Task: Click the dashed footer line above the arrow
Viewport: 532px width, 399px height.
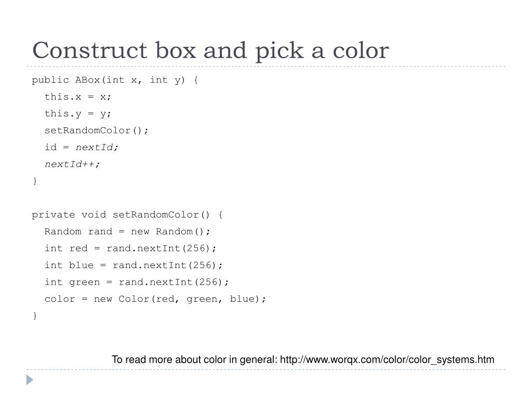Action: click(x=266, y=369)
